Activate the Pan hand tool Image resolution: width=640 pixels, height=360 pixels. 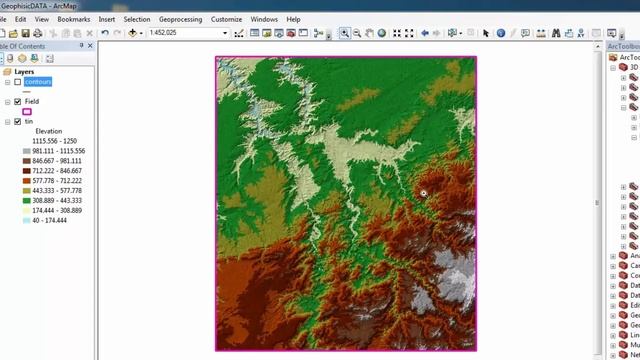369,33
